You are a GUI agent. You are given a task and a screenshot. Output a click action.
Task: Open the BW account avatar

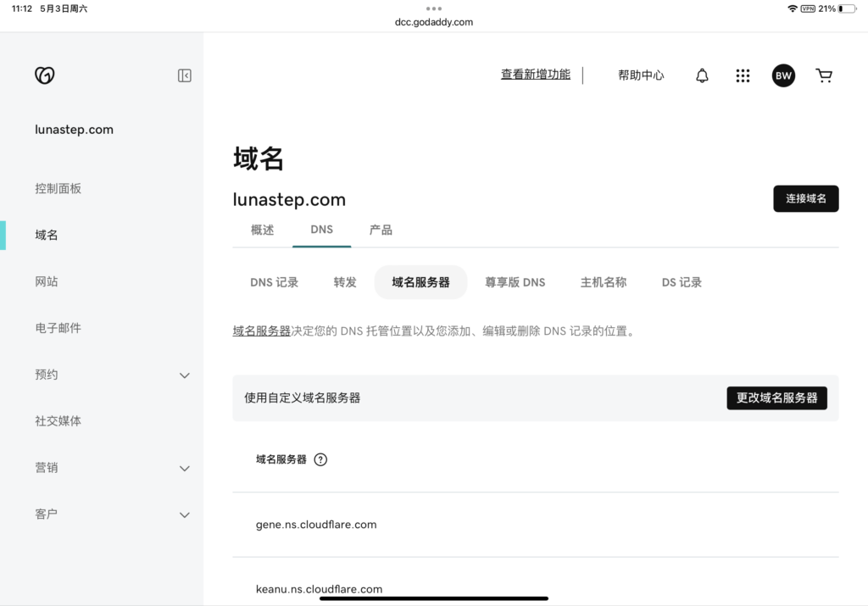783,75
